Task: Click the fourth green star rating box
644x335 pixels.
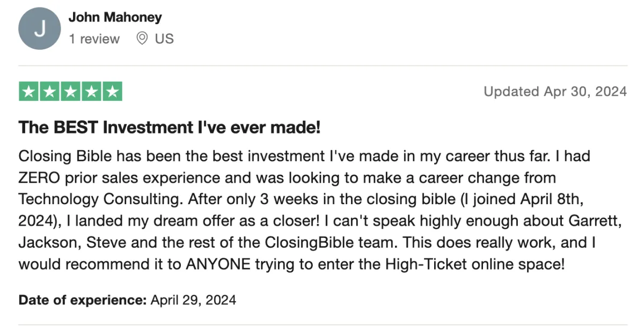Action: (x=91, y=92)
